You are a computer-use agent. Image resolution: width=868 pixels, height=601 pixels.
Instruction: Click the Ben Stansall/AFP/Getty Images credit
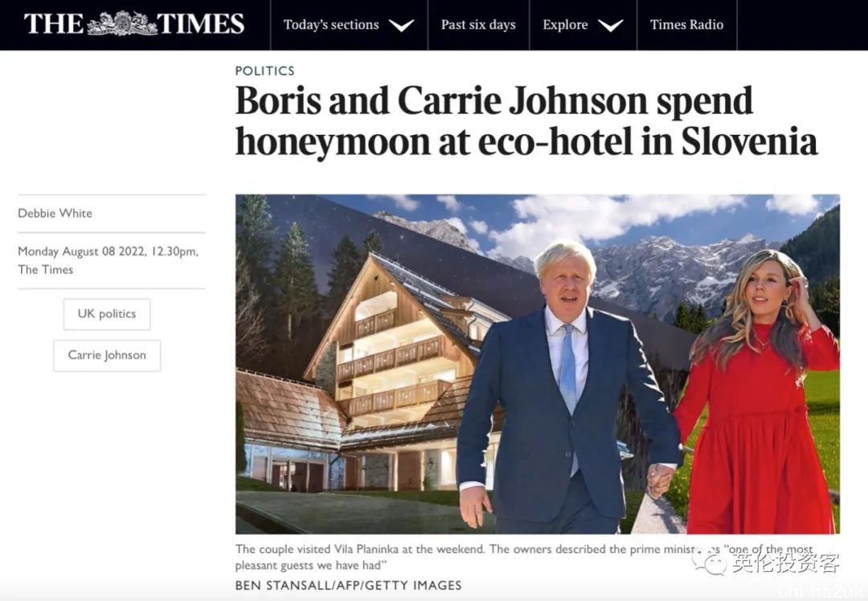[348, 585]
